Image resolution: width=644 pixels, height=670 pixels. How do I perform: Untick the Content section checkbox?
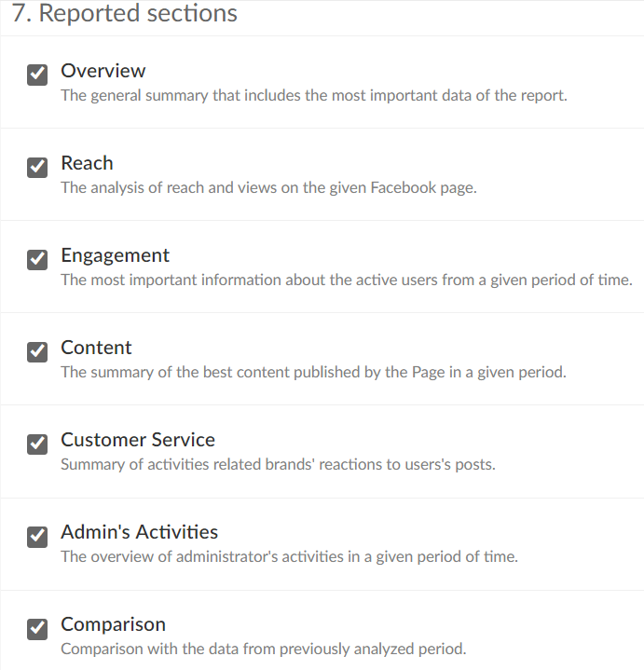(37, 352)
